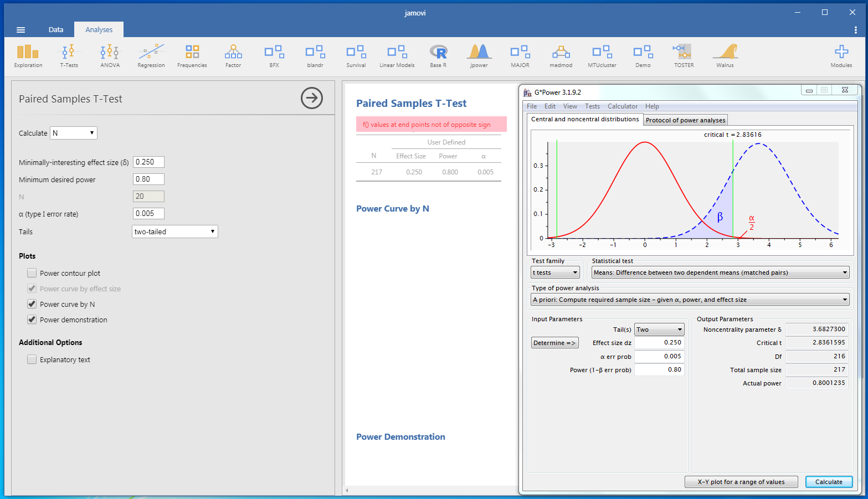Collapse options panel with arrow button
Viewport: 868px width, 499px height.
coord(312,98)
